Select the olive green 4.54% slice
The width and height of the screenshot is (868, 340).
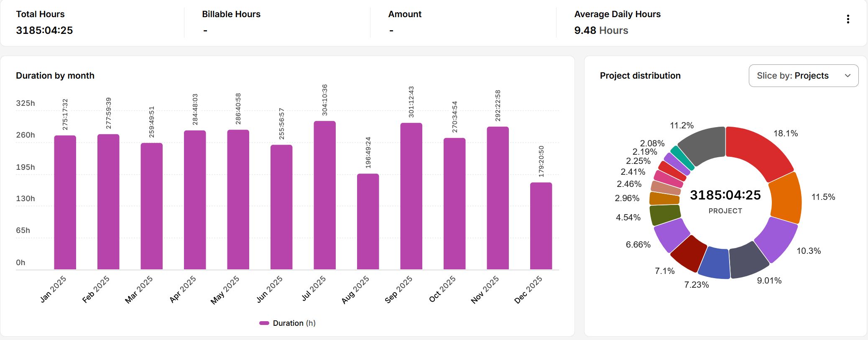[665, 214]
